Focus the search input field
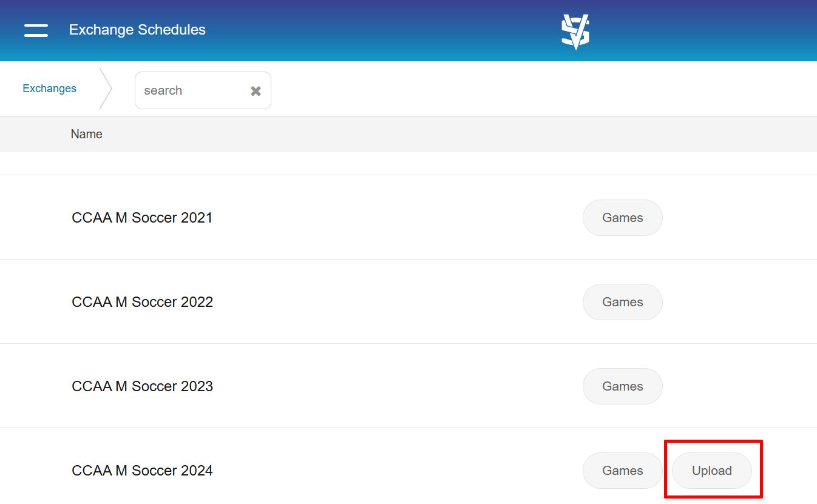This screenshot has width=817, height=504. [193, 90]
